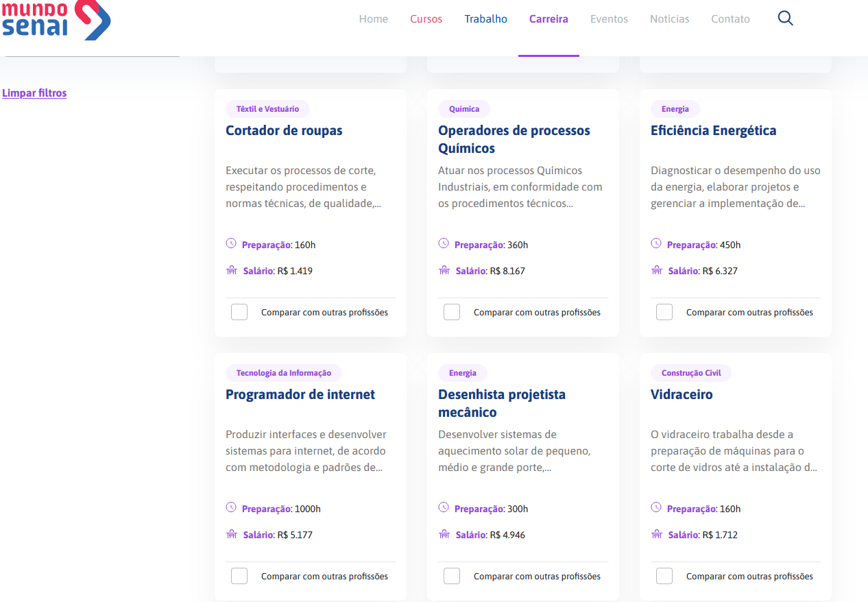
Task: Select the Carreira menu item
Action: [x=548, y=19]
